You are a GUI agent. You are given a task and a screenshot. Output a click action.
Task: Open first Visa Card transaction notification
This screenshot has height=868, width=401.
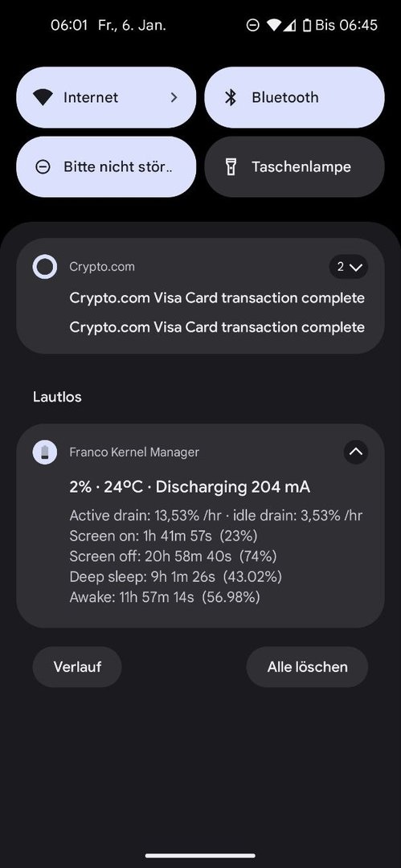pyautogui.click(x=217, y=298)
